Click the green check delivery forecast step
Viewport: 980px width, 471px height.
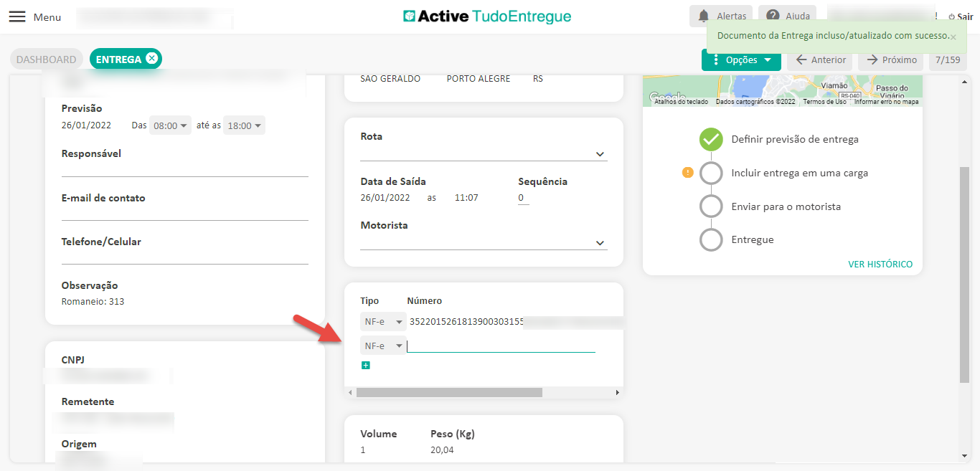711,139
